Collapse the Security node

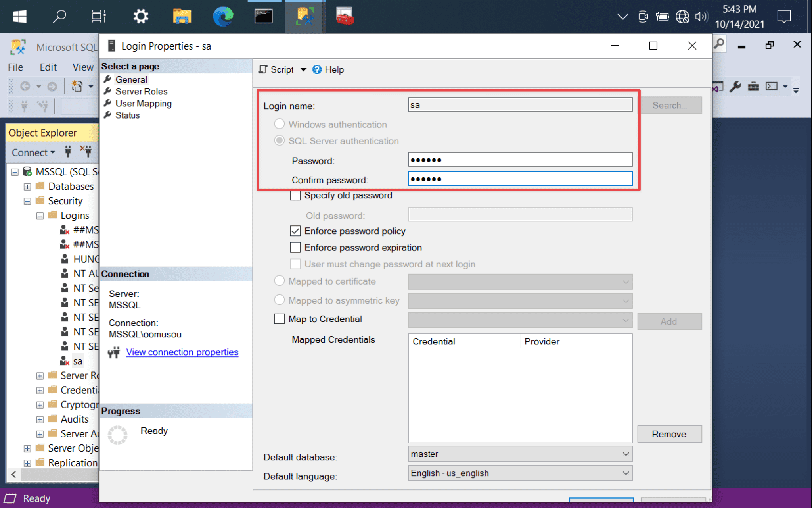click(x=27, y=201)
